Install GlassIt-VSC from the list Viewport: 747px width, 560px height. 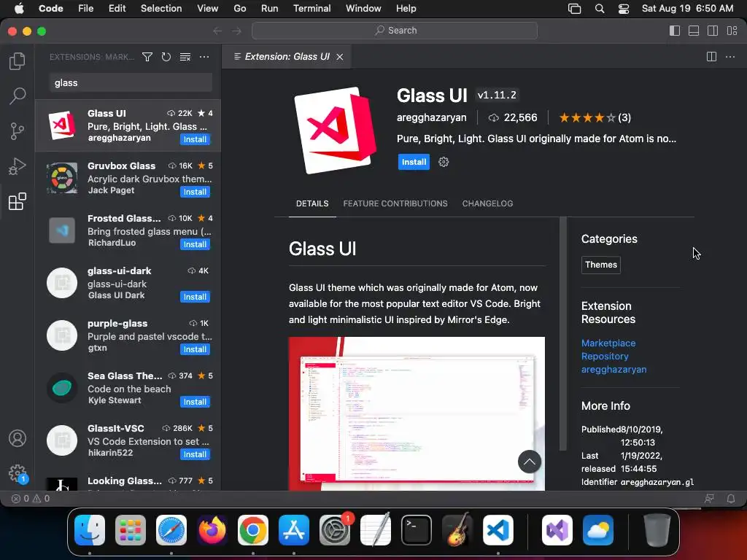point(195,454)
